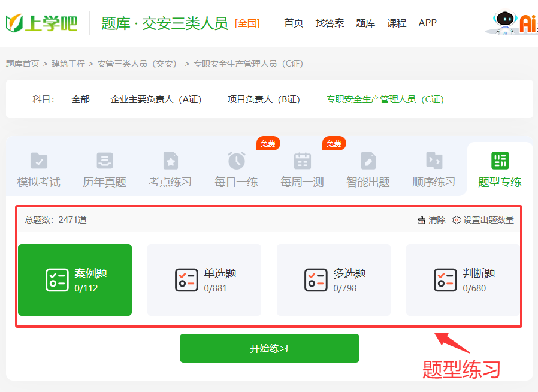Toggle the 案例题 0/112 card
This screenshot has width=538, height=392.
[75, 280]
